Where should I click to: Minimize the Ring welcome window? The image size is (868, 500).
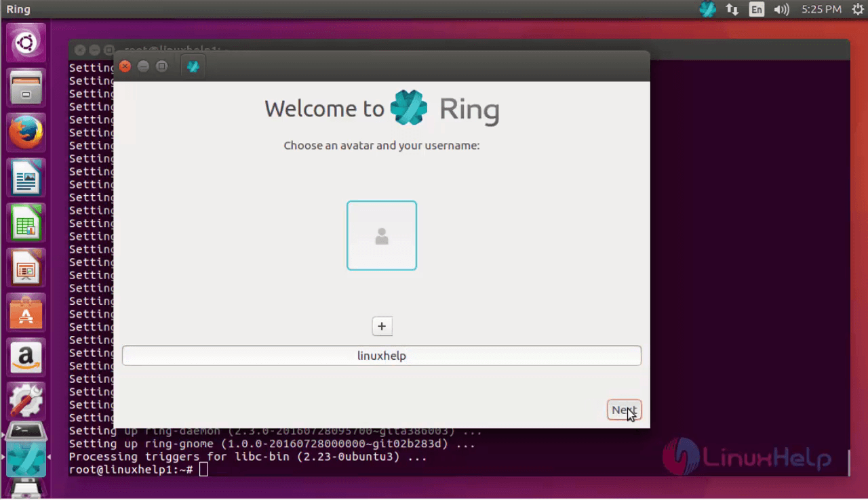[143, 66]
